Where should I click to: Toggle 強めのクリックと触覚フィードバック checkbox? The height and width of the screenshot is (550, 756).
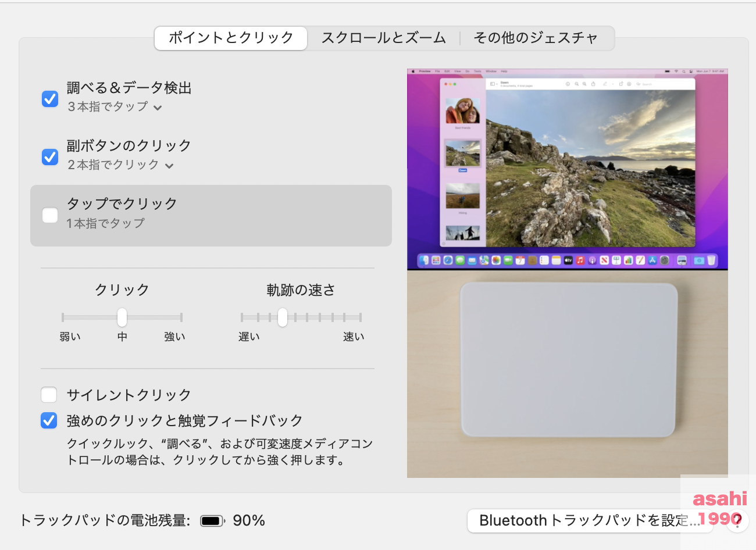(x=49, y=420)
